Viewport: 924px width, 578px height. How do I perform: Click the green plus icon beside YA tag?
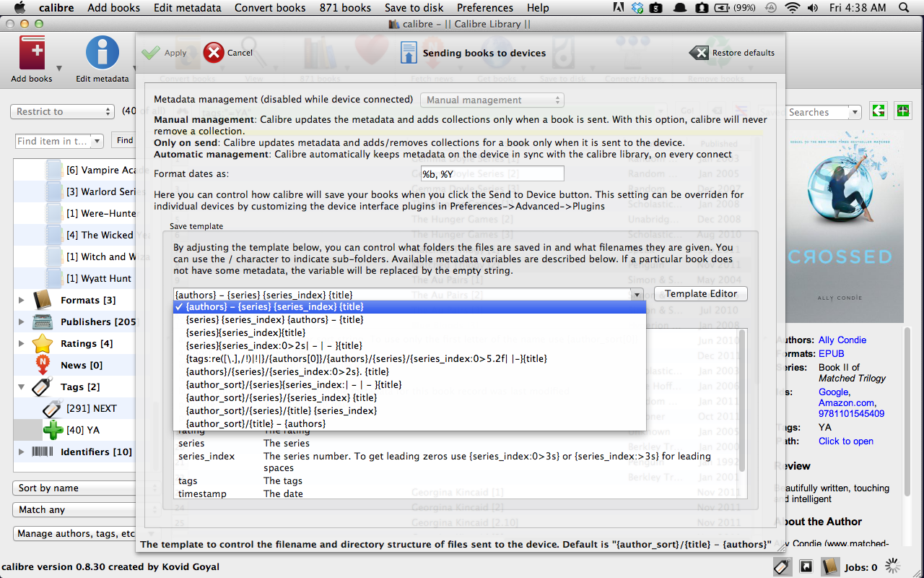click(x=53, y=430)
